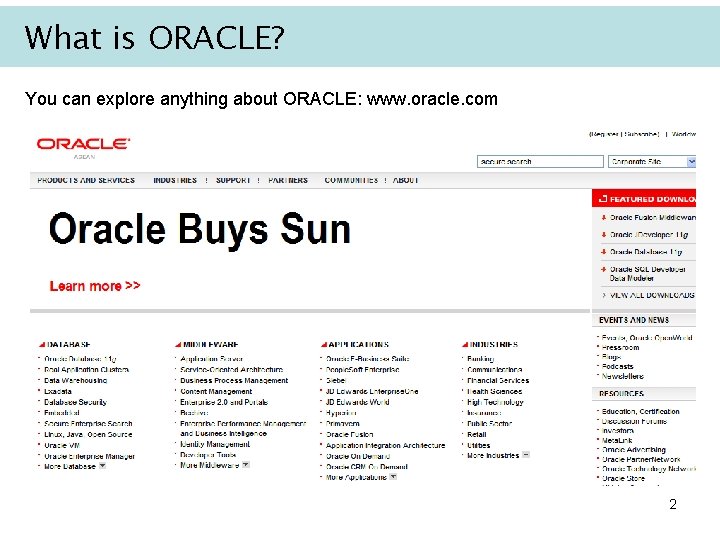
Task: Select Retail under Industries
Action: pos(477,434)
